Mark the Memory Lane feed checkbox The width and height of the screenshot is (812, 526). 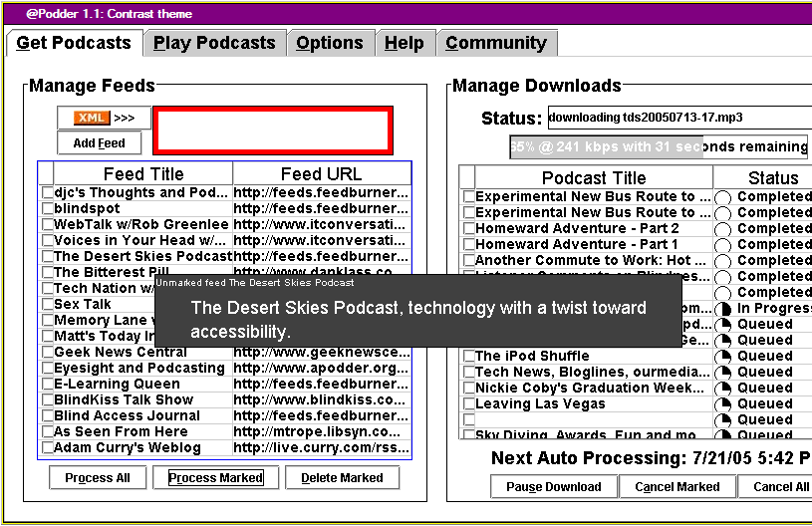pos(48,321)
